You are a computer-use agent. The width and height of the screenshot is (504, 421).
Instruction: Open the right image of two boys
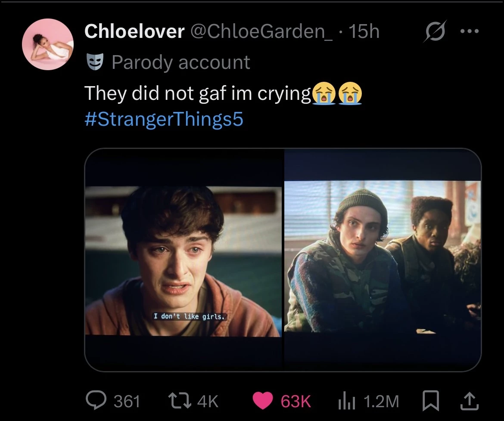pos(383,260)
